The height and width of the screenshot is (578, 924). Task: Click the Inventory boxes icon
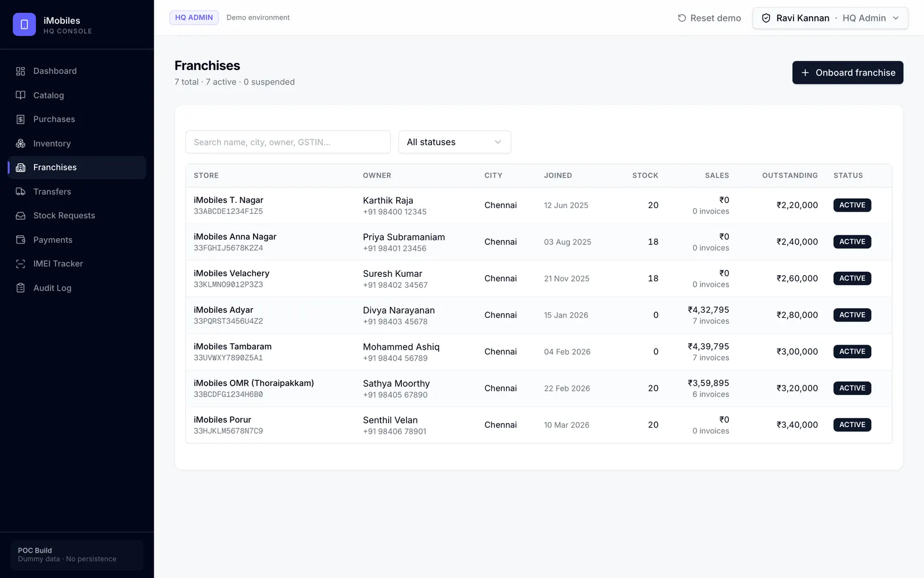21,143
